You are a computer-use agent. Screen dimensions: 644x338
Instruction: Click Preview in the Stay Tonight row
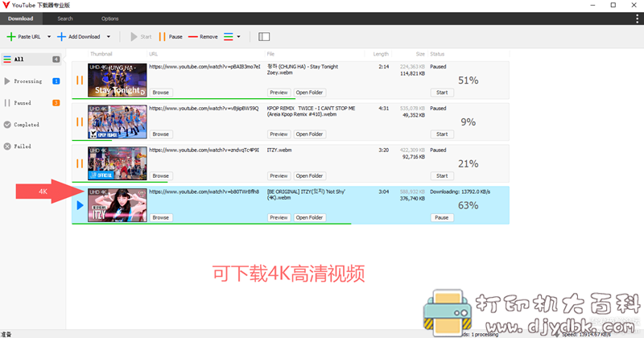(279, 93)
